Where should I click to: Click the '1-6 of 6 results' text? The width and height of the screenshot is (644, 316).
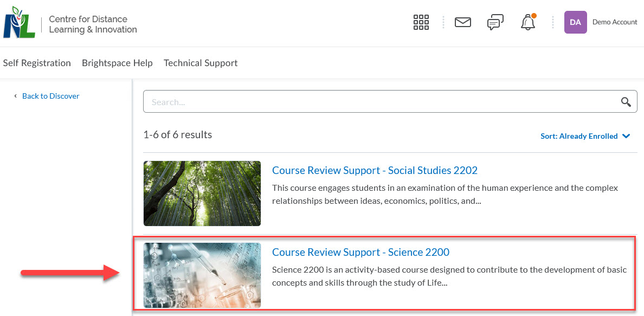177,134
